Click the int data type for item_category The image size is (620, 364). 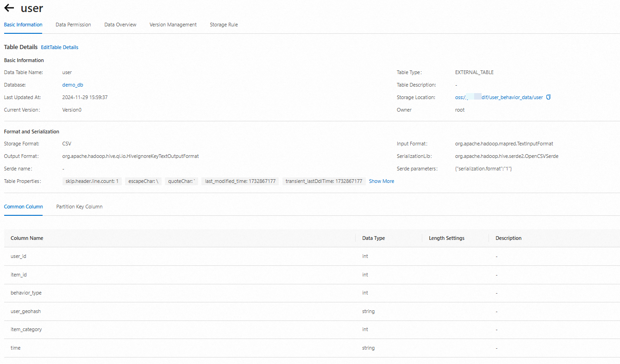coord(365,329)
